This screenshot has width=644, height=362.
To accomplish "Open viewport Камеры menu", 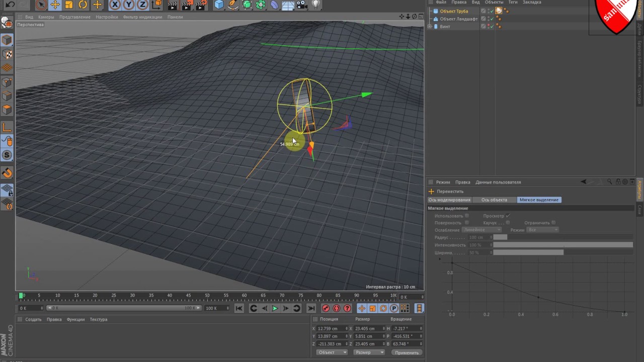I will tap(46, 17).
